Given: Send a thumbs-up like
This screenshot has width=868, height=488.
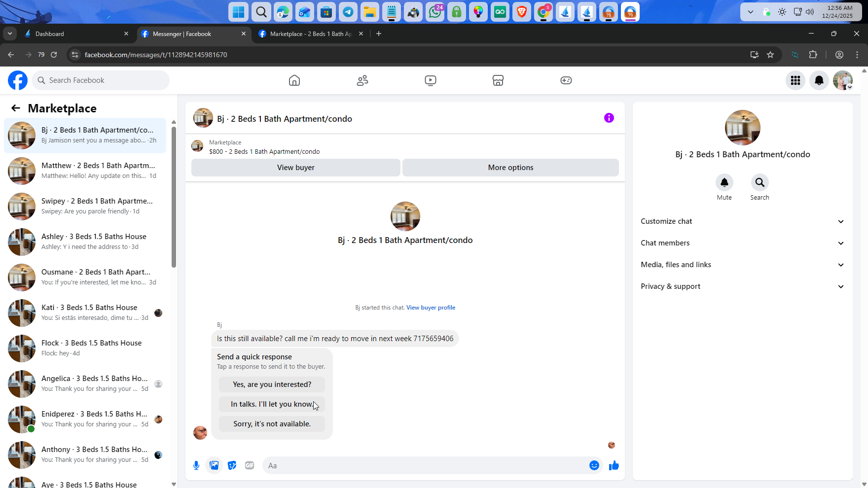Looking at the screenshot, I should point(614,465).
